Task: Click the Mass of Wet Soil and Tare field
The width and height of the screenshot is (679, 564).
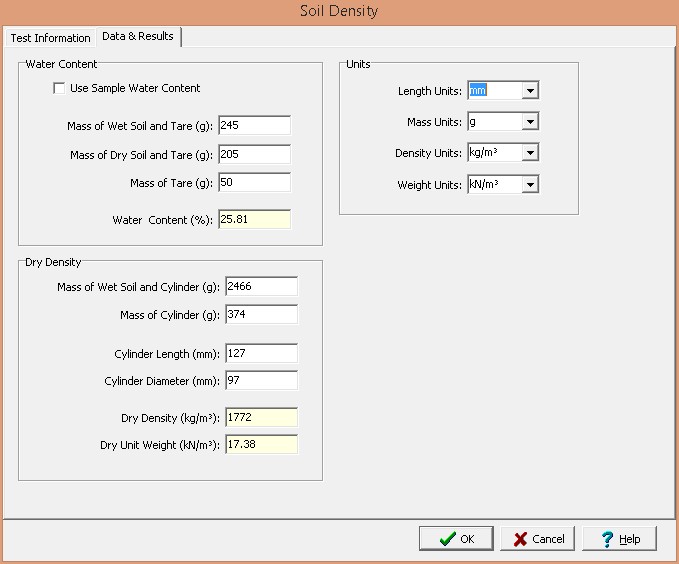Action: click(254, 125)
